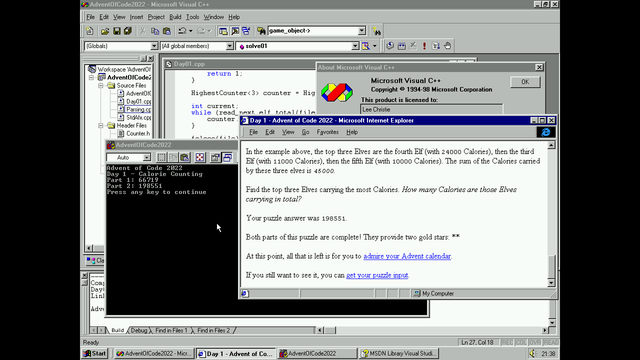Click the New Text File toolbar icon
The image size is (640, 360).
(89, 31)
